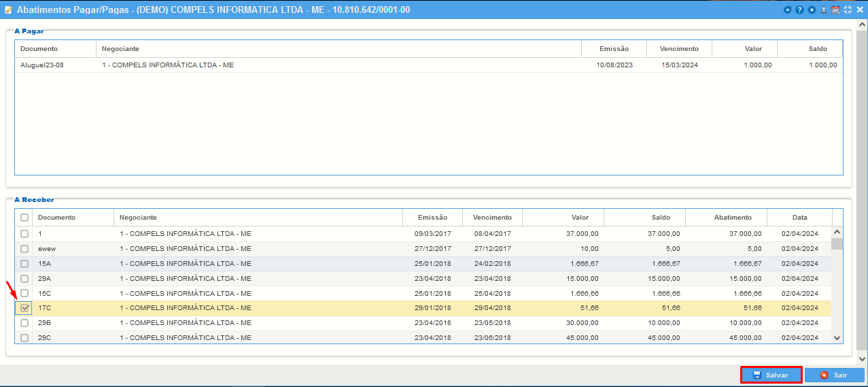Sort A Pagar by Negociante column header
This screenshot has height=387, width=868.
[339, 49]
